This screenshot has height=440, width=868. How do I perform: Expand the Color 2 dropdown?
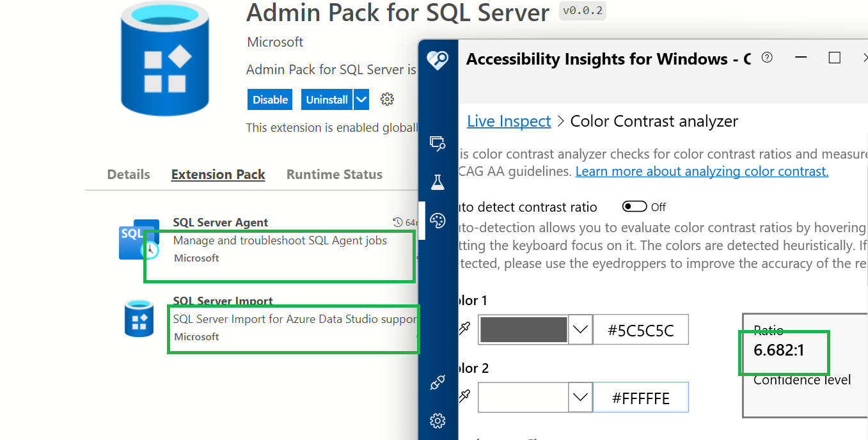tap(580, 397)
